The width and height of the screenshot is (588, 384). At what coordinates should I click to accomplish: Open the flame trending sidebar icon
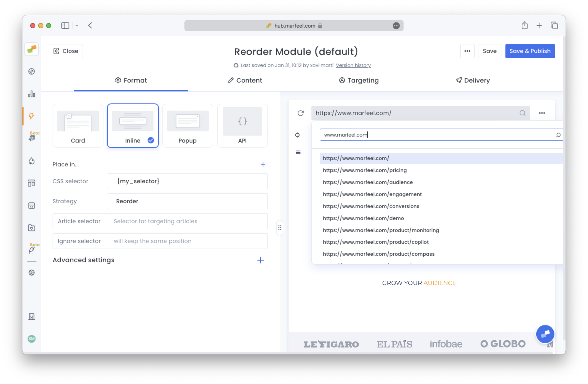(x=31, y=161)
